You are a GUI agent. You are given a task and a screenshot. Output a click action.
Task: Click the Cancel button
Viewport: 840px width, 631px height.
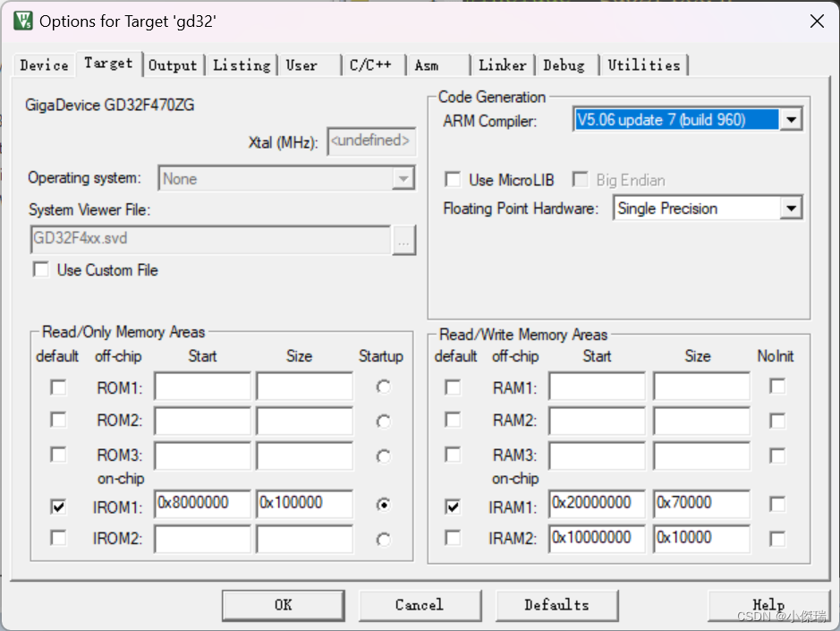click(420, 605)
